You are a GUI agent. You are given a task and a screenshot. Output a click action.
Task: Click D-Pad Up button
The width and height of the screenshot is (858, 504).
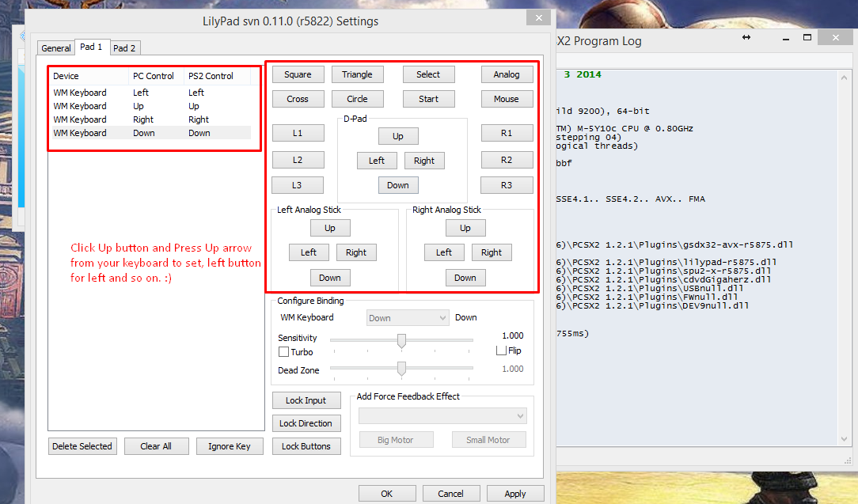click(398, 136)
